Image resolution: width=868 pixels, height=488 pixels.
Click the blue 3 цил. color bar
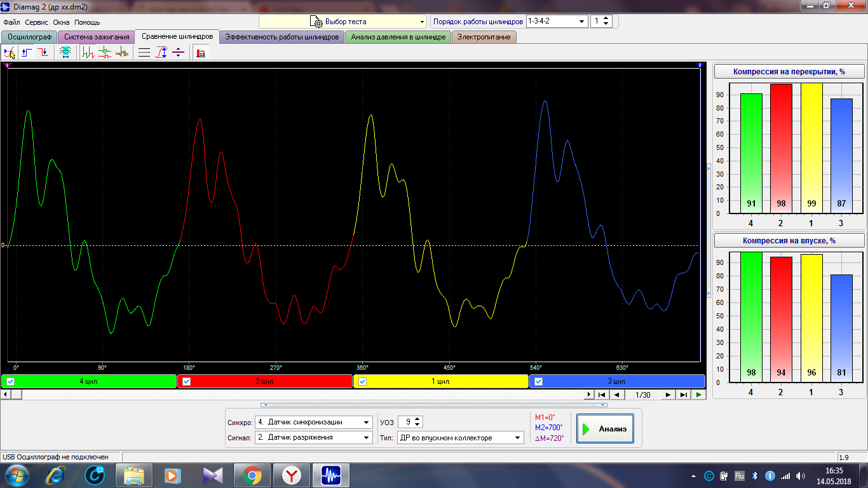point(617,381)
